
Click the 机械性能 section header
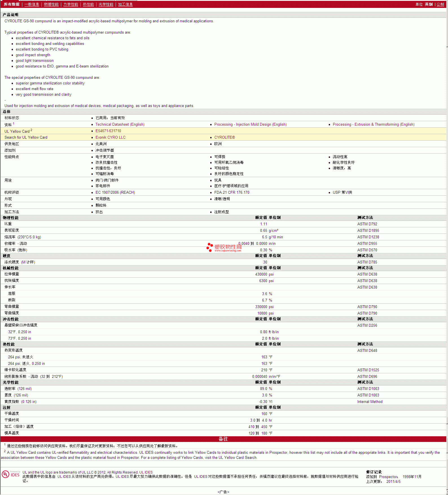click(x=10, y=268)
